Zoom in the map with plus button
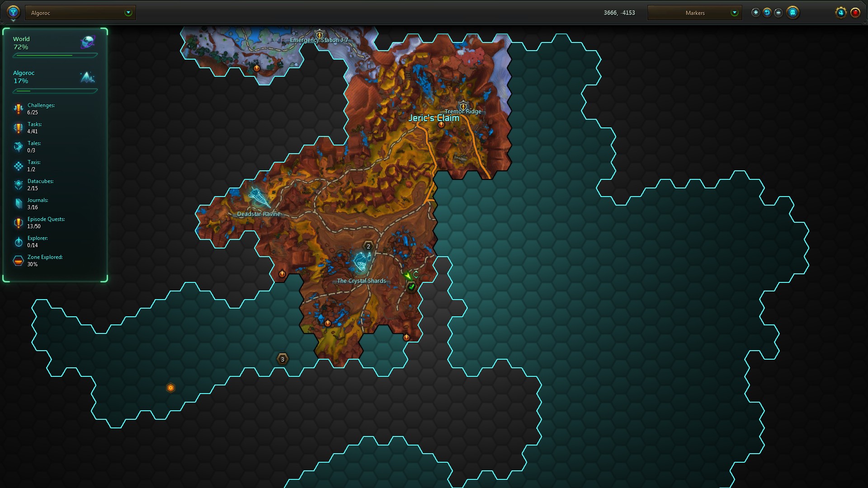 point(755,13)
